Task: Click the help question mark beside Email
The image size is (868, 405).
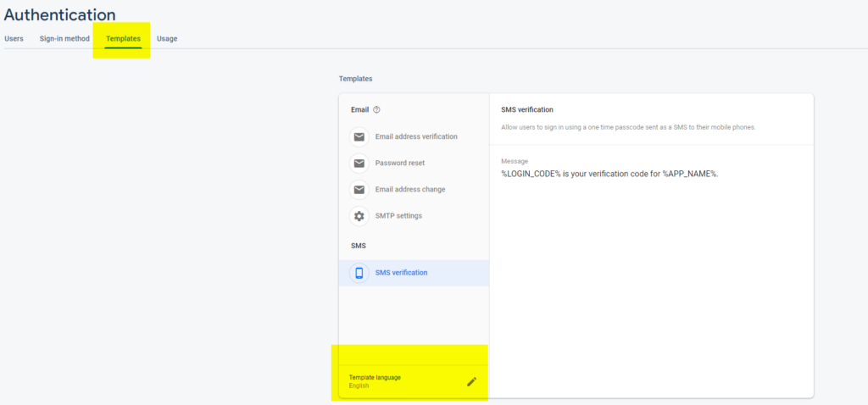Action: (377, 109)
